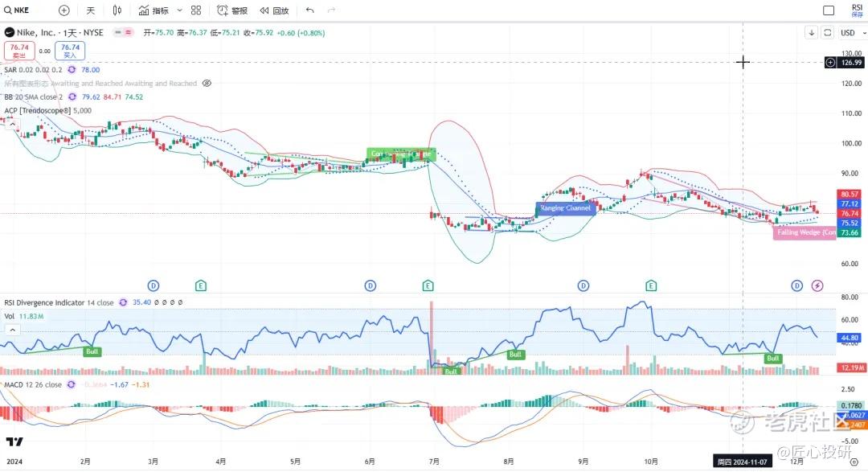Click the refresh-style icon beside USD

click(827, 33)
